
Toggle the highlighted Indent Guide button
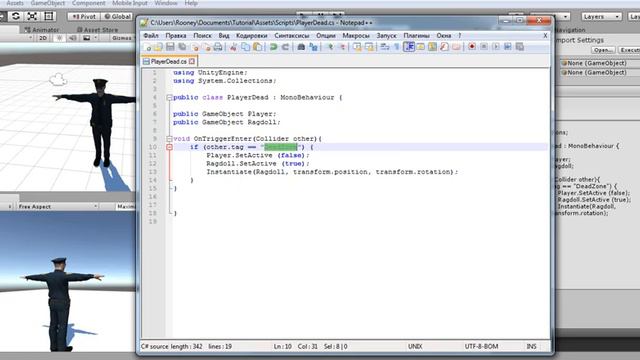tap(409, 47)
